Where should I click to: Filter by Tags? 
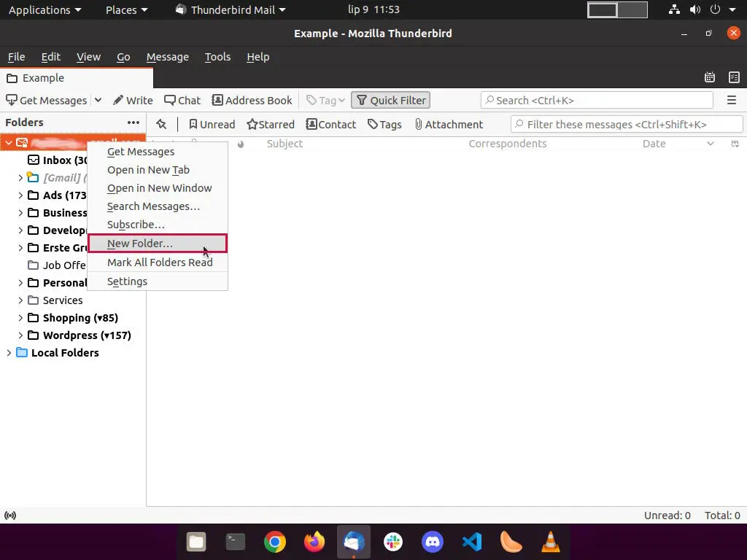click(x=384, y=124)
